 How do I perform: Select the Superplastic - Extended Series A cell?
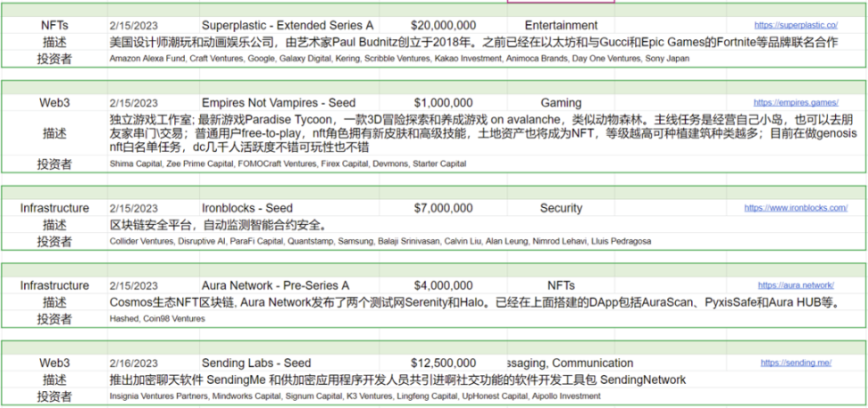(x=288, y=26)
